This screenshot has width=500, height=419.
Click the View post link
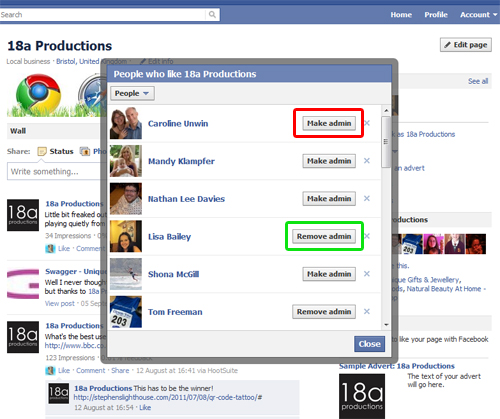pos(60,303)
